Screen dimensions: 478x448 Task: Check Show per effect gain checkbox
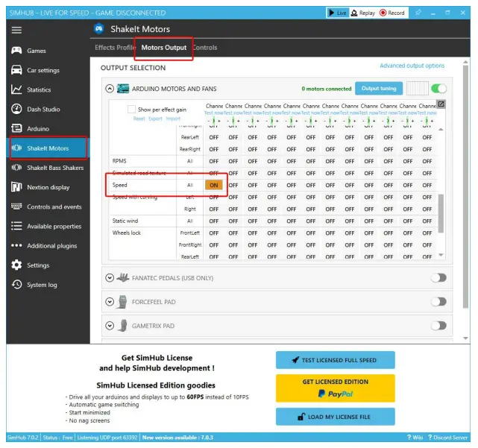click(131, 109)
